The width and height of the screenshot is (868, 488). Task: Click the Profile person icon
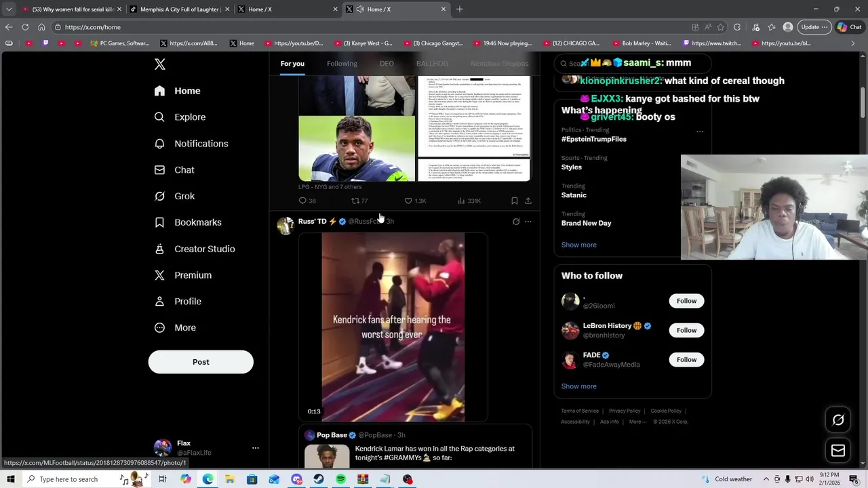159,302
